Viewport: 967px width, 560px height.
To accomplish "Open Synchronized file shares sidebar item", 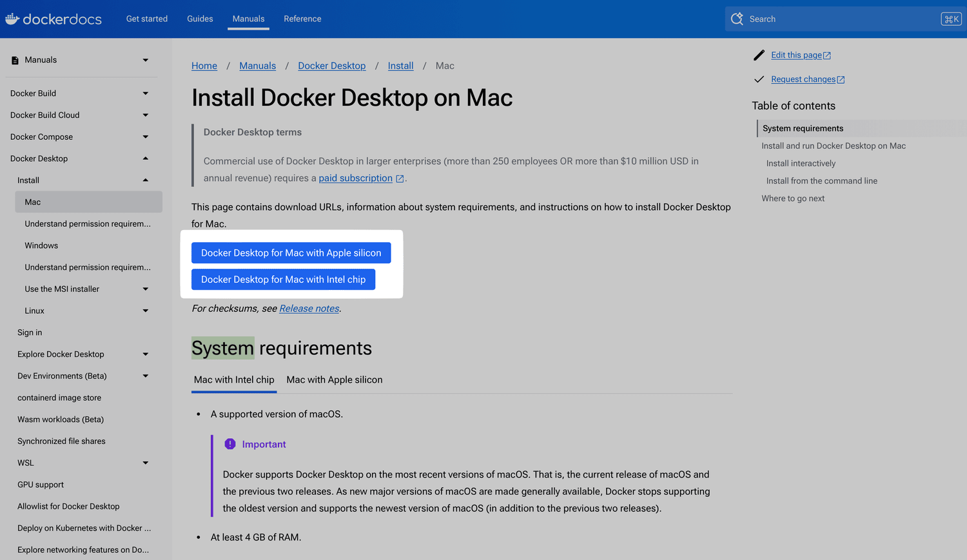I will click(x=61, y=441).
